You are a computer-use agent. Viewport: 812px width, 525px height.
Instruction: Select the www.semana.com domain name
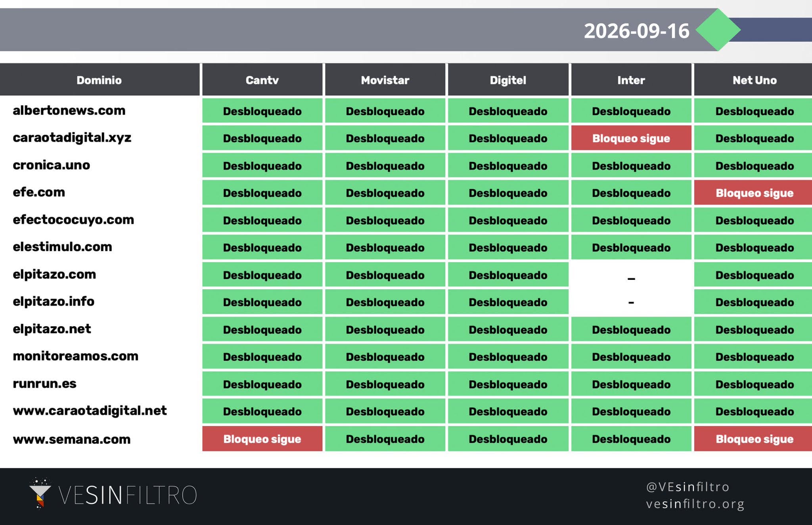click(x=71, y=439)
